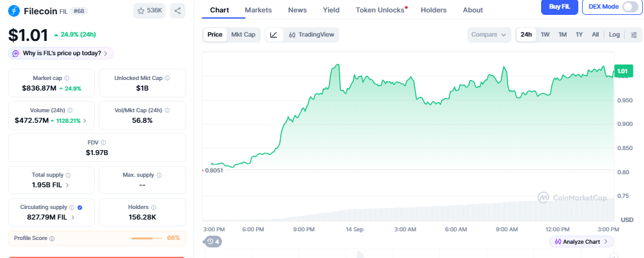This screenshot has height=258, width=644.
Task: Expand Volume (24h) details chevron
Action: coord(85,121)
